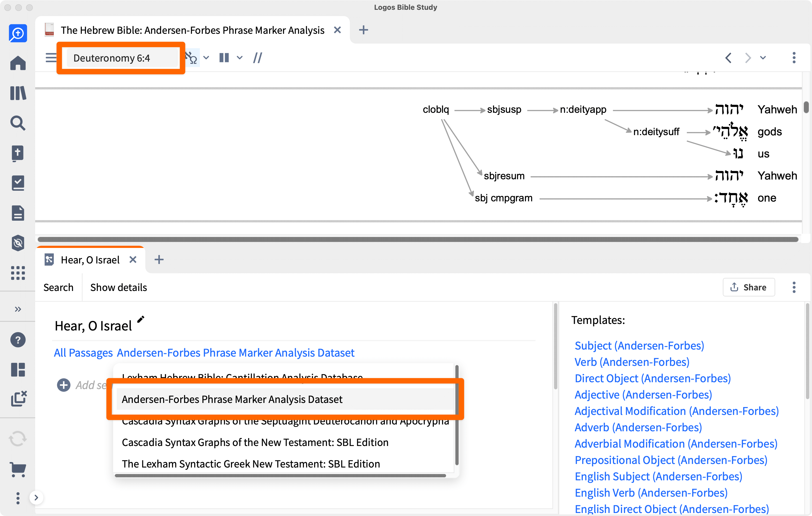Open the Andersen-Forbes Phrase Marker Analysis Dataset selector link
Image resolution: width=812 pixels, height=516 pixels.
tap(235, 353)
